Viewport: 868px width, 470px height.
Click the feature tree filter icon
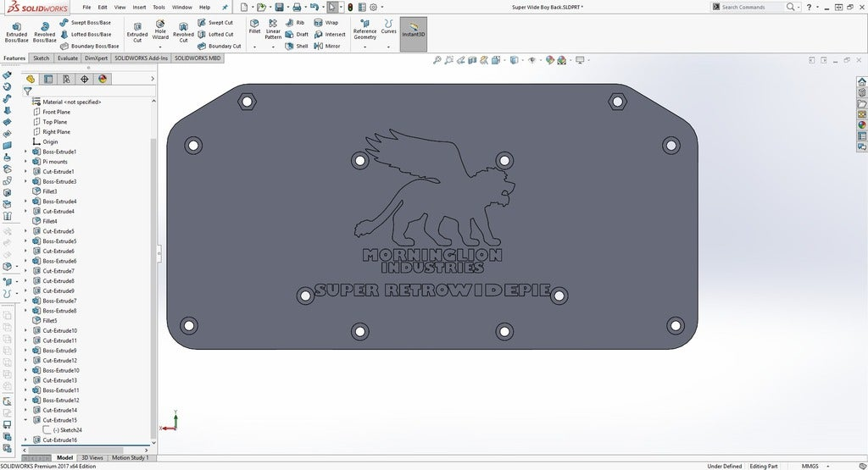tap(28, 91)
